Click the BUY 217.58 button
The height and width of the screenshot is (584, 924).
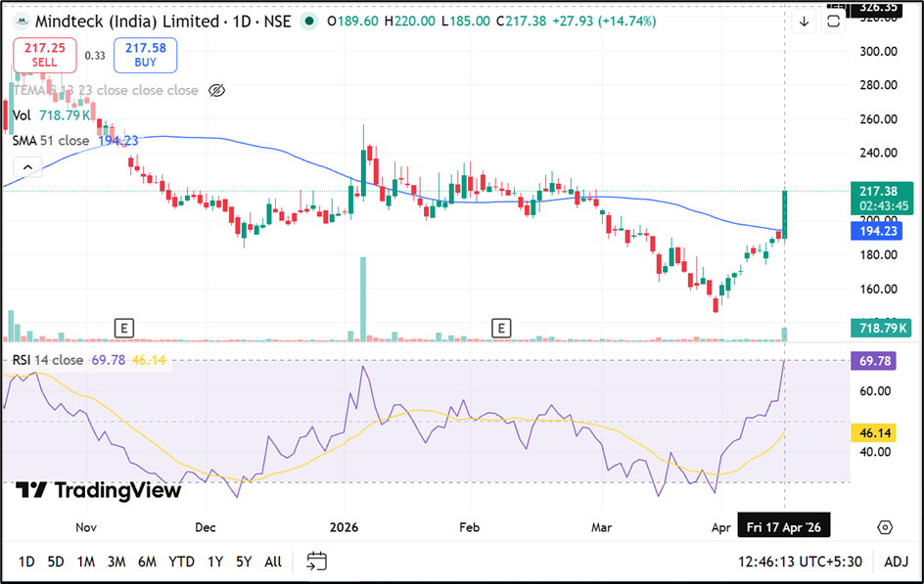coord(145,55)
